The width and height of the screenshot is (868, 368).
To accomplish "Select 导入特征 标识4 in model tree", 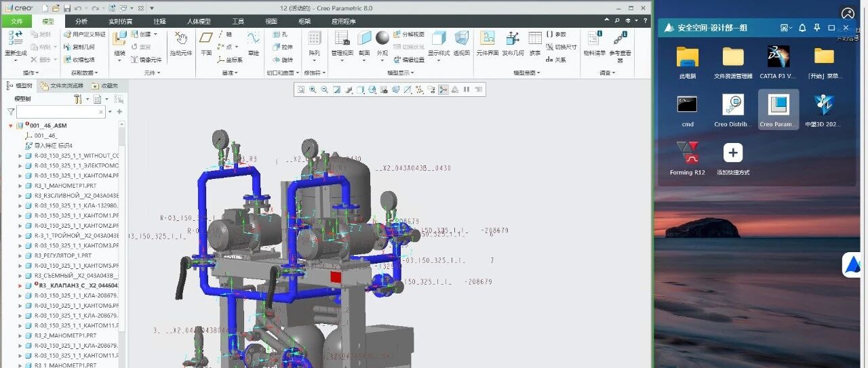I will (x=48, y=146).
